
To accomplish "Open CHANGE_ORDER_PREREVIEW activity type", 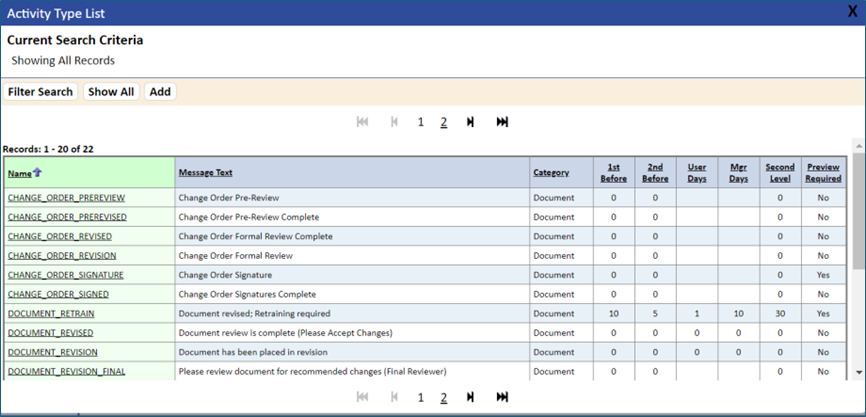I will pyautogui.click(x=66, y=198).
